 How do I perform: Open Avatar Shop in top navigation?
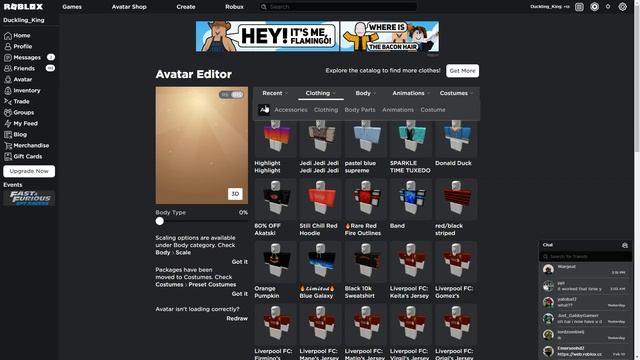129,7
